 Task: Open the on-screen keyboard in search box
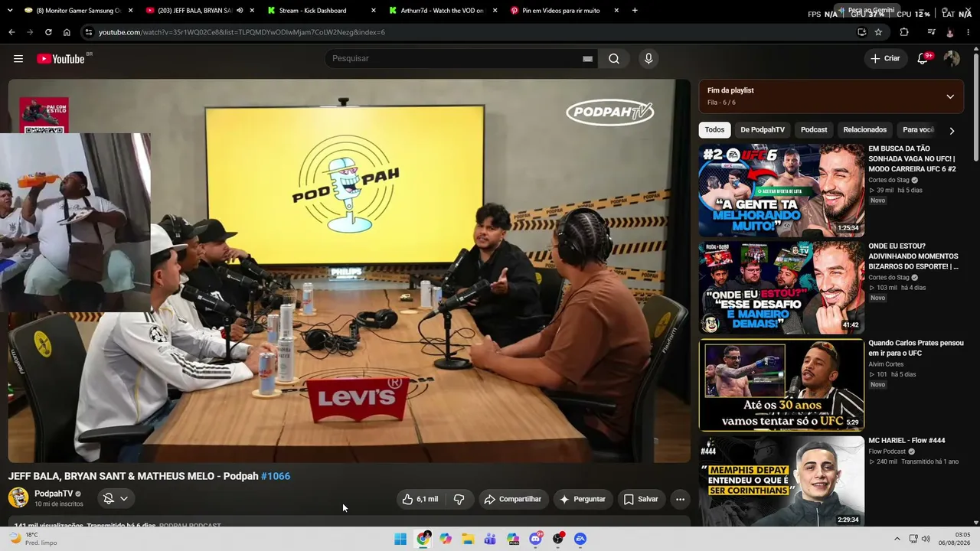tap(587, 59)
